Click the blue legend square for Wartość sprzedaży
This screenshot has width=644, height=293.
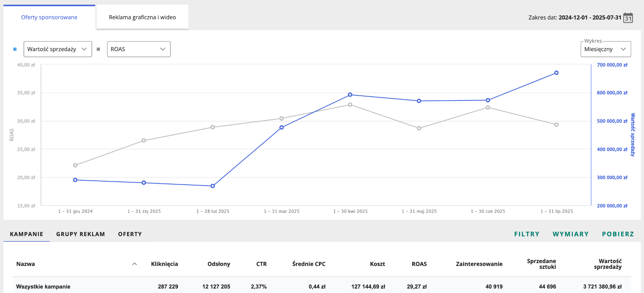point(15,49)
